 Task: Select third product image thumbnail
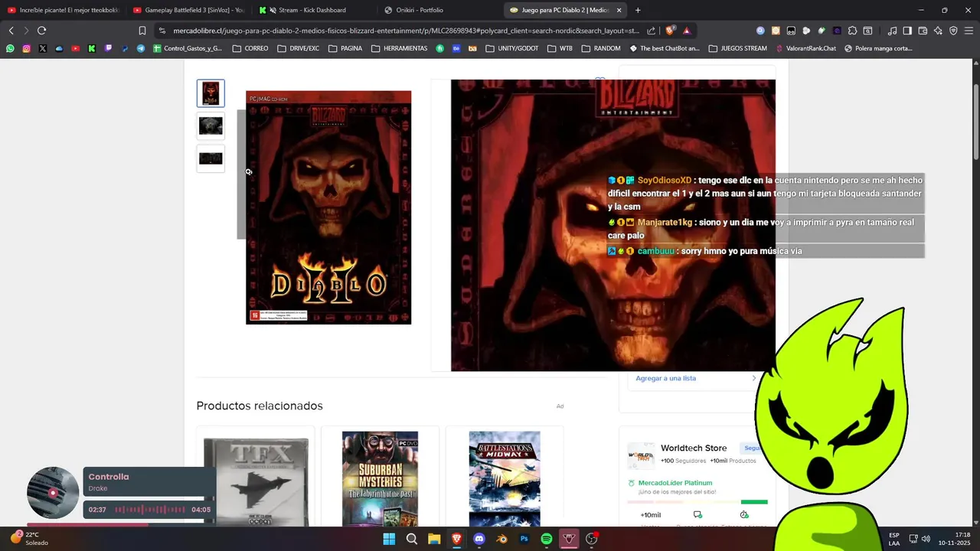pos(211,158)
